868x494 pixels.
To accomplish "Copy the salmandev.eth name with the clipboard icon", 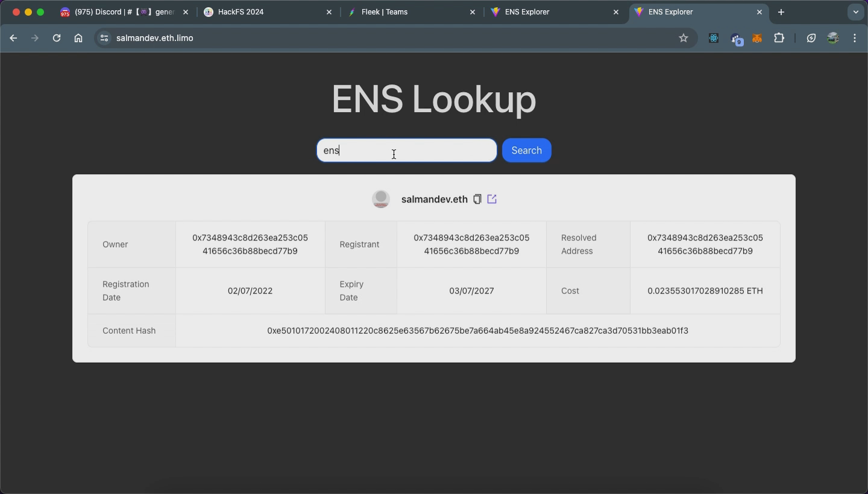I will [477, 199].
